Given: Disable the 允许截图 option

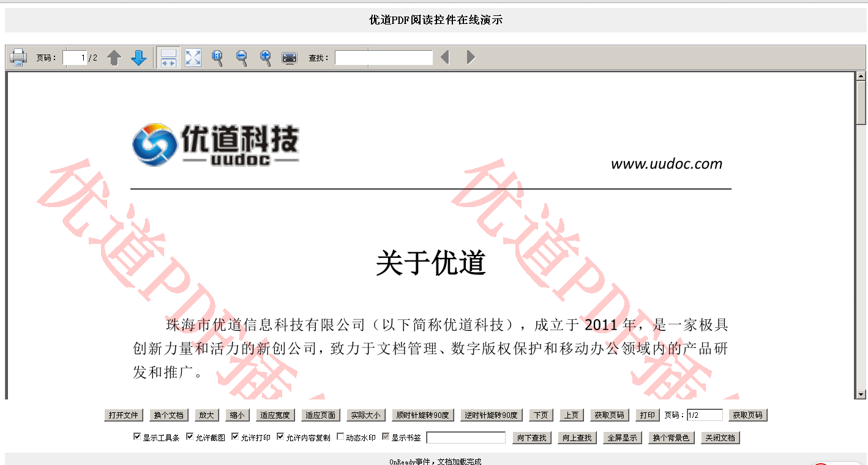Looking at the screenshot, I should click(x=190, y=436).
